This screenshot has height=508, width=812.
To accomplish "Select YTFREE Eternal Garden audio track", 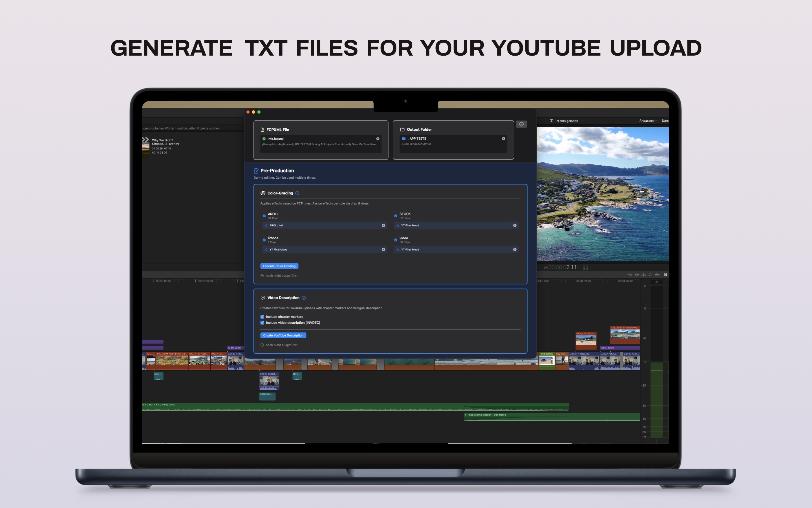I will pyautogui.click(x=551, y=417).
